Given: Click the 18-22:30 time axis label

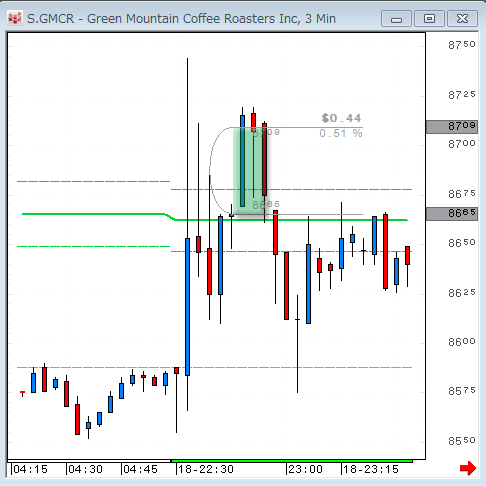Looking at the screenshot, I should pos(206,469).
